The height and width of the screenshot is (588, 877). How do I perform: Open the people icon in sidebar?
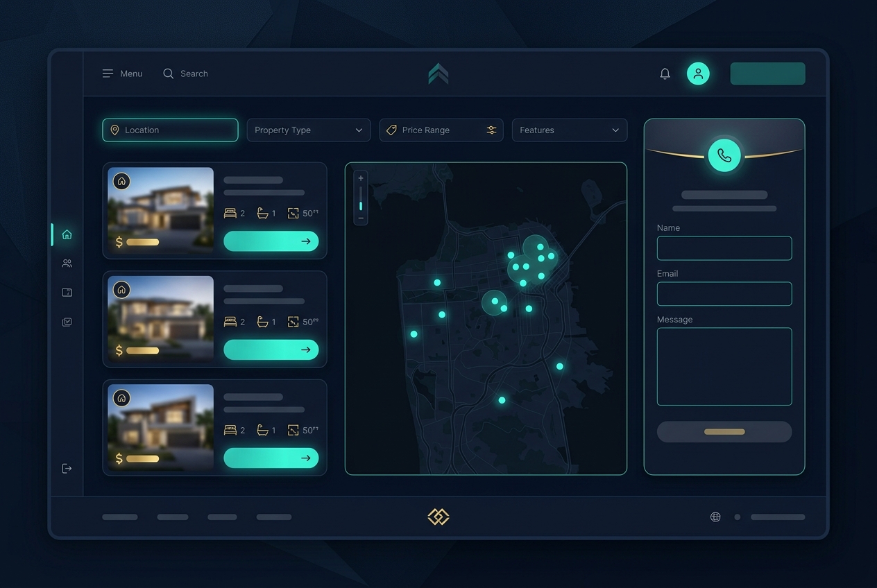(67, 263)
